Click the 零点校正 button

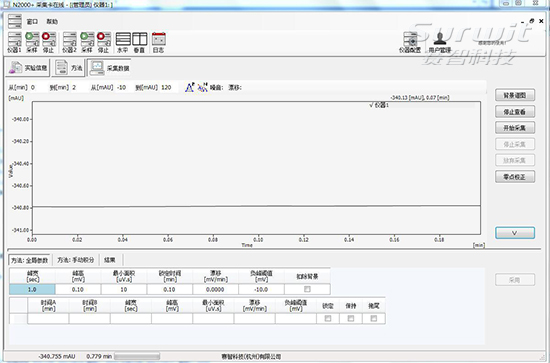click(x=515, y=177)
